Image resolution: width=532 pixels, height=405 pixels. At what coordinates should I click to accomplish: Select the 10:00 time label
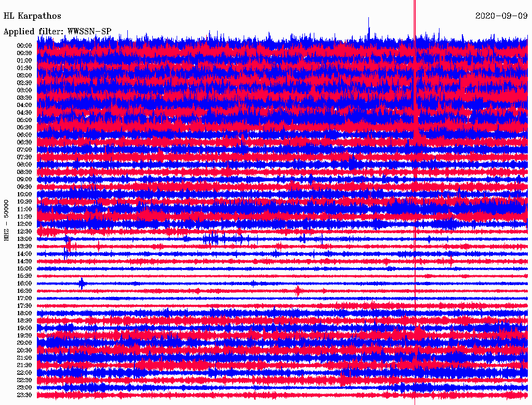[x=24, y=194]
